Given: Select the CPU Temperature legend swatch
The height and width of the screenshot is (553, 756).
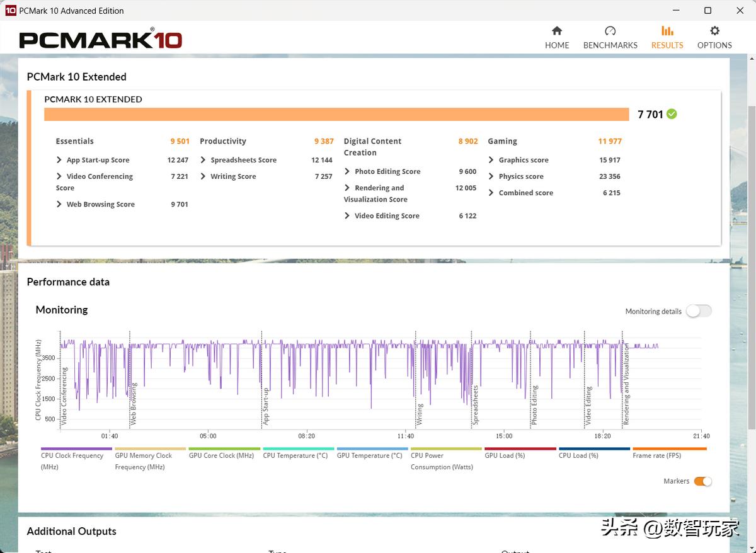Looking at the screenshot, I should tap(298, 449).
